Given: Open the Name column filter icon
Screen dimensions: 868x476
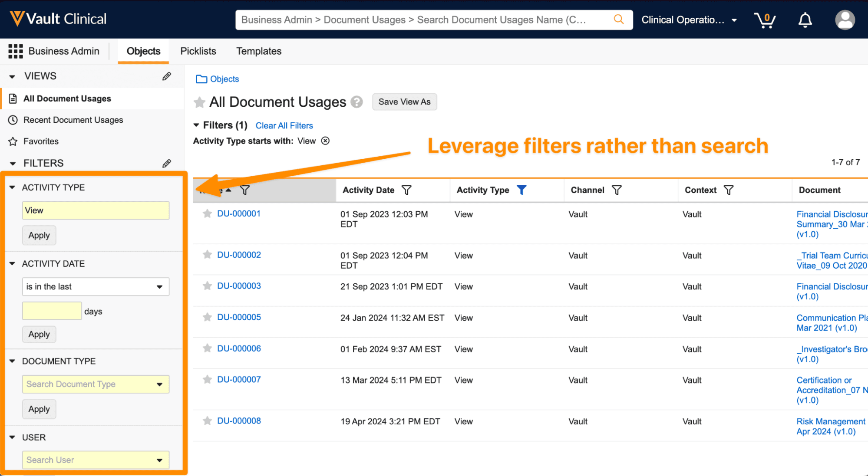Looking at the screenshot, I should tap(245, 190).
